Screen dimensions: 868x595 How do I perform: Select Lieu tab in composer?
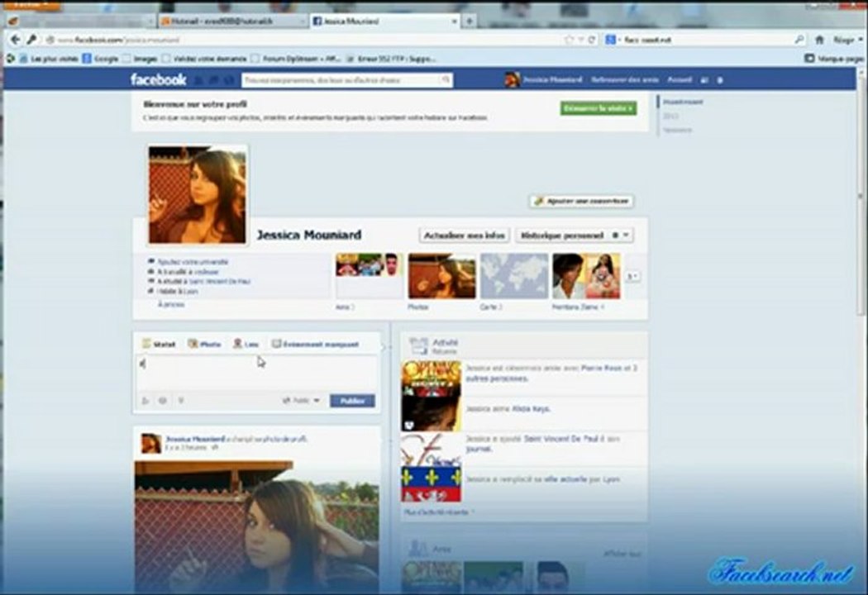(x=246, y=344)
